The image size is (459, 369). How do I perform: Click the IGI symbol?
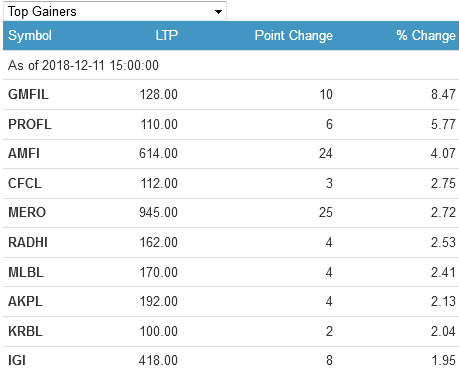(17, 360)
